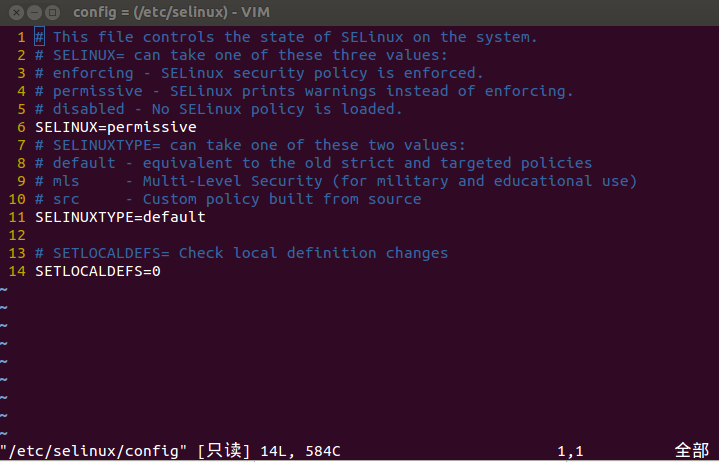Click line number 14 in the gutter
The image size is (719, 462).
point(17,271)
